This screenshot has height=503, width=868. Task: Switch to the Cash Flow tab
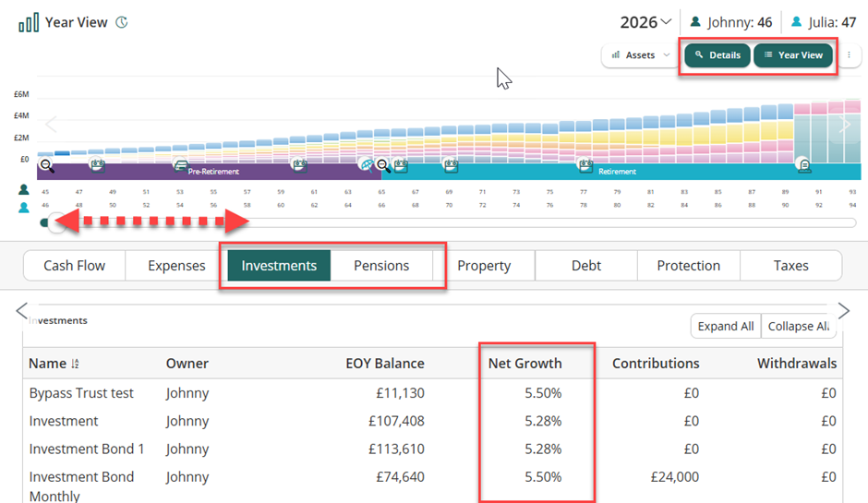point(75,266)
